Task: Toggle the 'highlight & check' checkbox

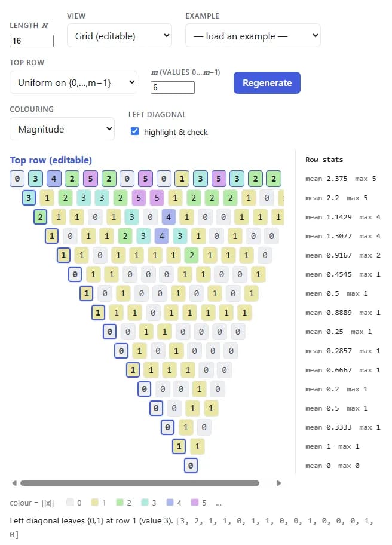Action: coord(134,131)
